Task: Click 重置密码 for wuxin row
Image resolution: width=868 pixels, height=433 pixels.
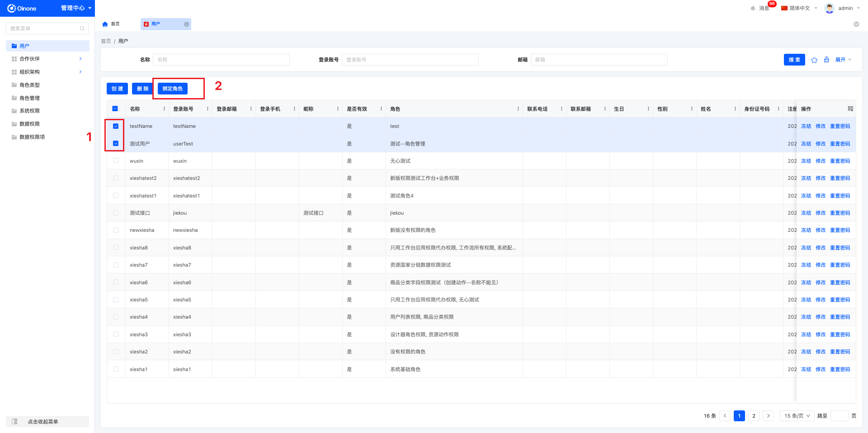Action: pos(840,161)
